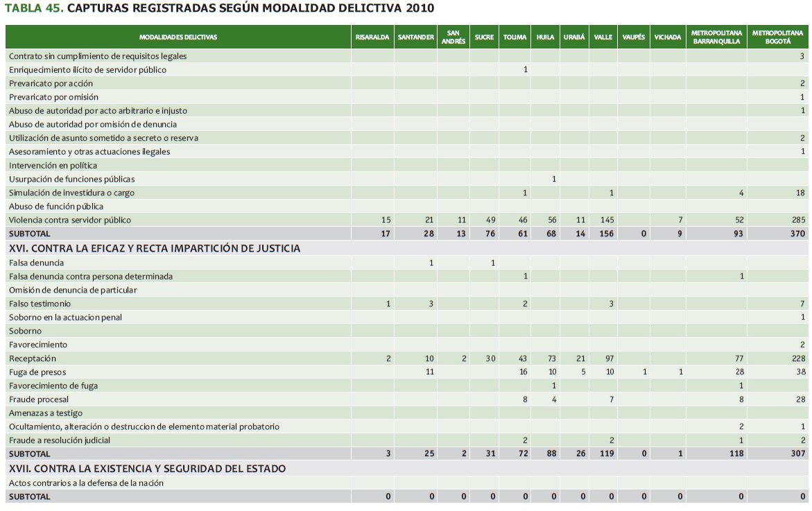Viewport: 812px width, 511px height.
Task: Select the Fraude procesal row label
Action: 39,399
